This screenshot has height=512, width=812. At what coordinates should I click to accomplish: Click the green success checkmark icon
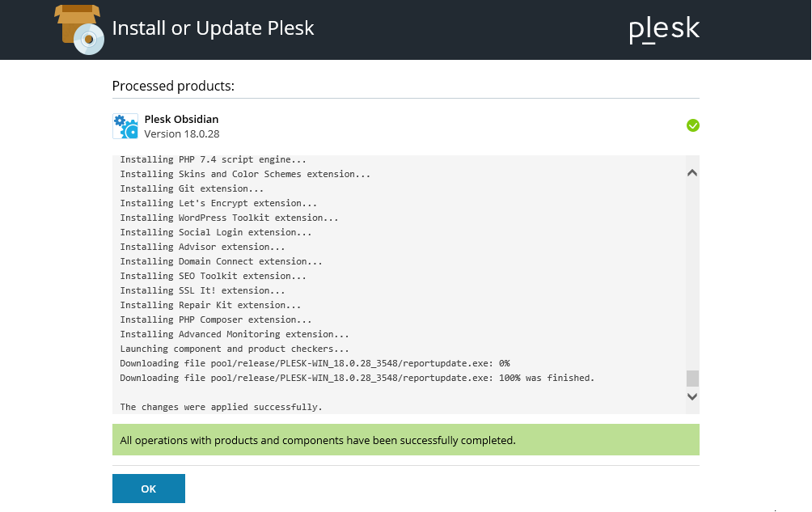click(x=693, y=125)
